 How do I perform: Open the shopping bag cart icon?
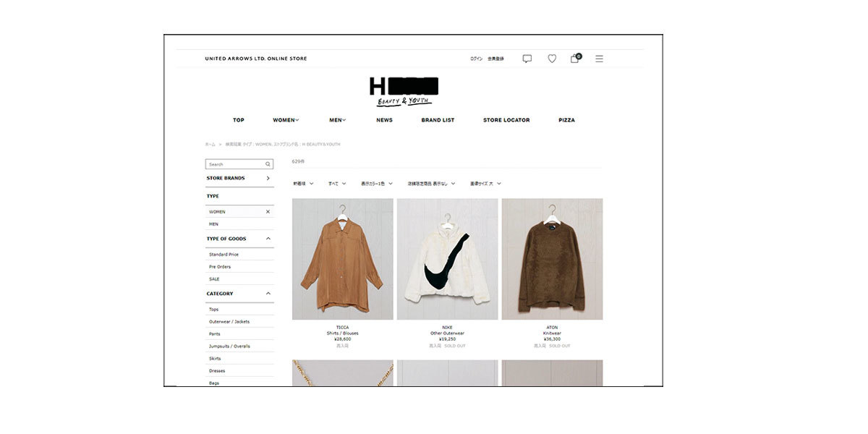tap(575, 58)
